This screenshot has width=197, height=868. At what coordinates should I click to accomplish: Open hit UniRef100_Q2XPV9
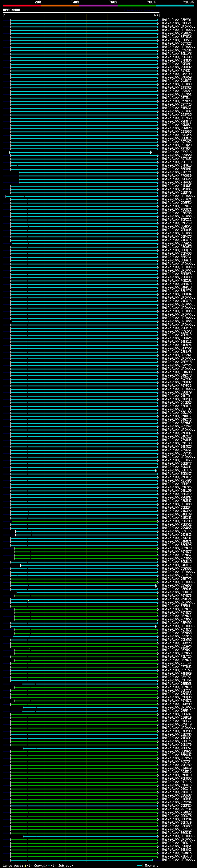[177, 155]
